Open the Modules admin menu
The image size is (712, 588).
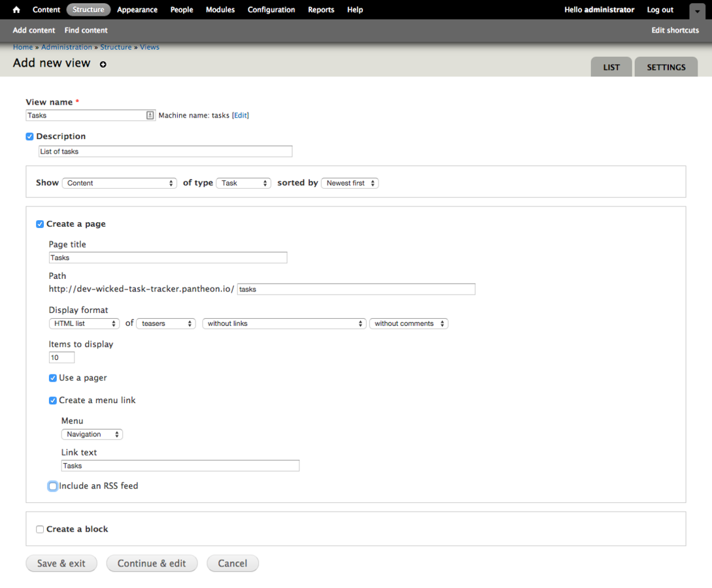click(220, 10)
